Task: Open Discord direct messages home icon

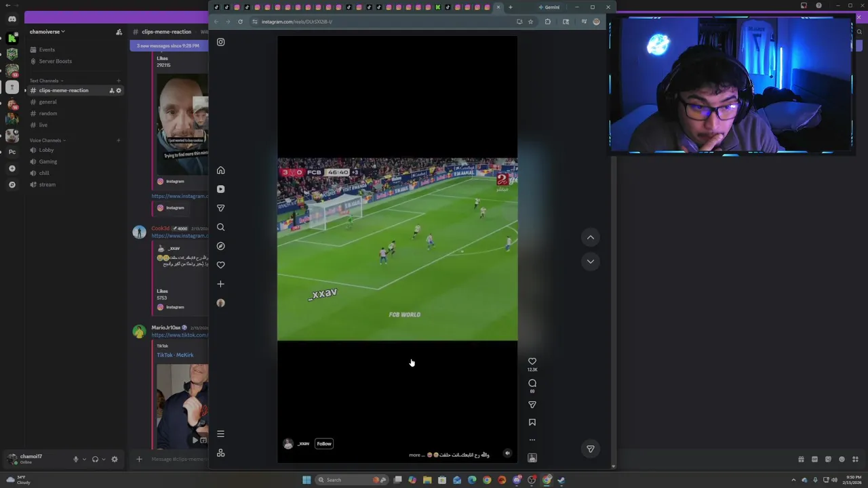Action: (12, 19)
